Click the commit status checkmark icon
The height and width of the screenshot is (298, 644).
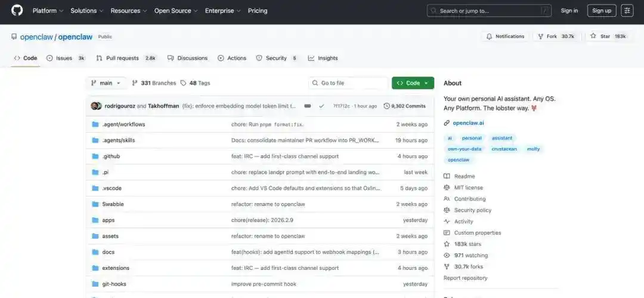click(x=321, y=106)
